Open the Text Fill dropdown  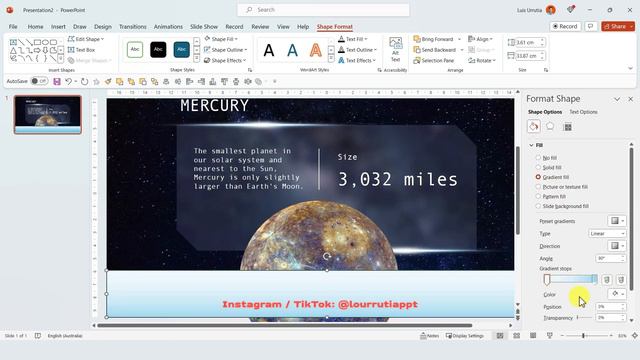tap(353, 39)
